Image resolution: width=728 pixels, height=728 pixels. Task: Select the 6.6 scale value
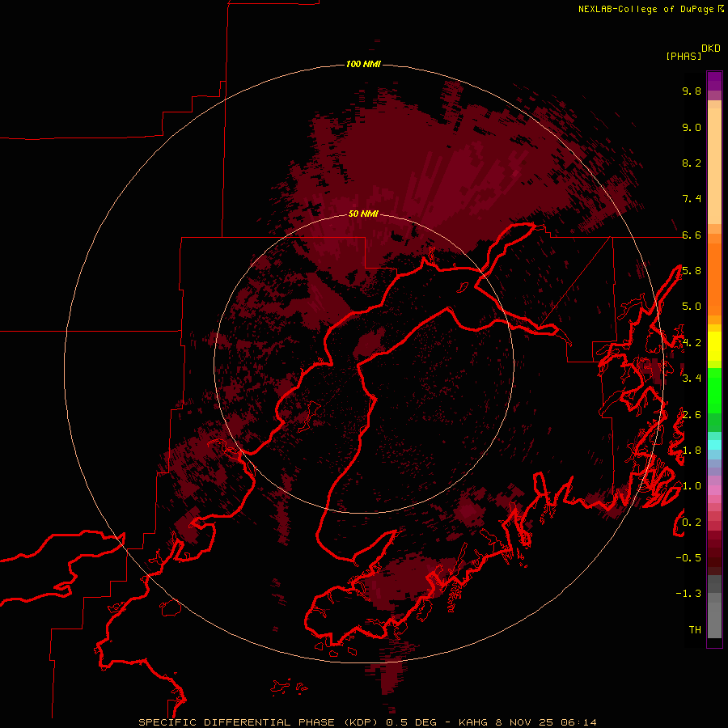point(692,235)
